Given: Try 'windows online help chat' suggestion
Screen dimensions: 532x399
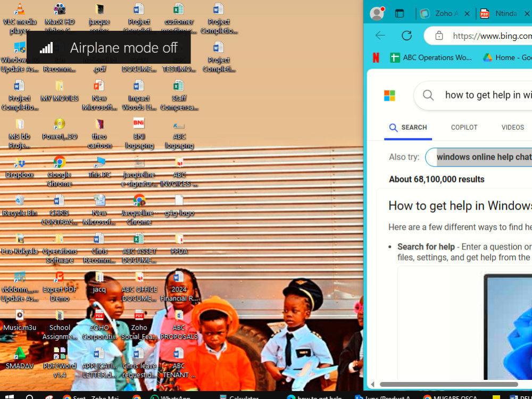Looking at the screenshot, I should tap(479, 157).
